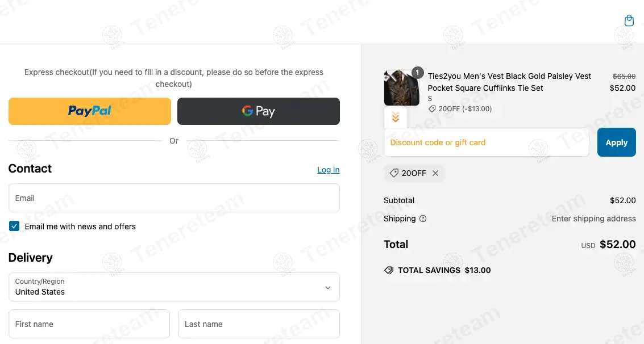The height and width of the screenshot is (344, 644).
Task: Focus the Email input field
Action: (x=174, y=198)
